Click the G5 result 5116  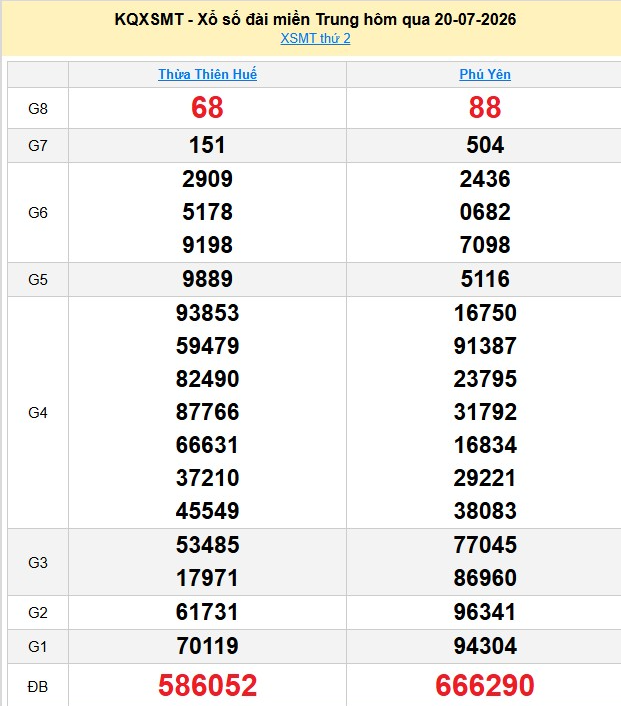click(485, 279)
